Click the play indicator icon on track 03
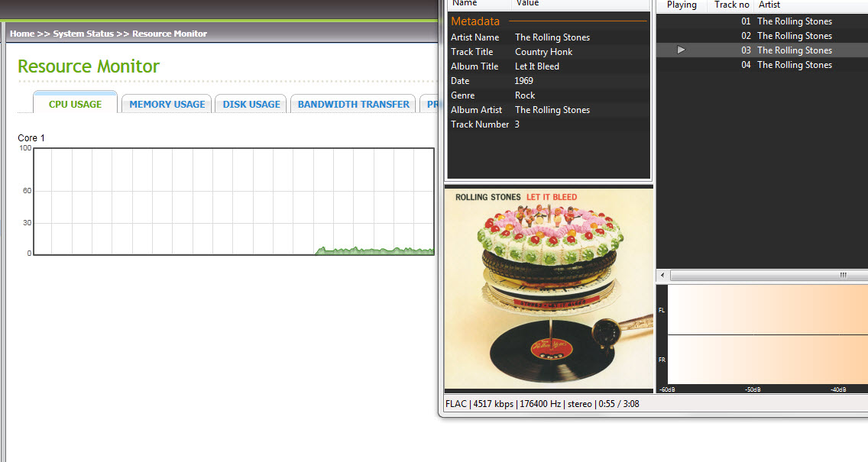The image size is (868, 462). [x=681, y=50]
